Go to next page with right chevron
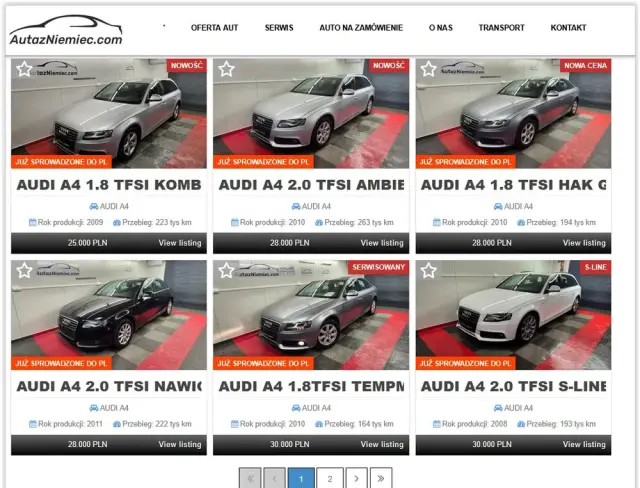Screen dimensions: 640x488 356,478
